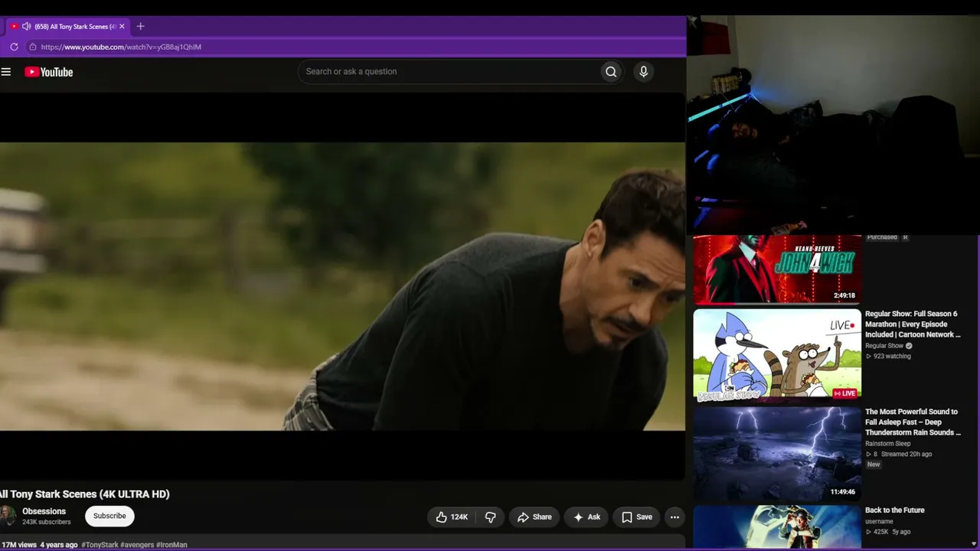Open the John Wick 4 thumbnail
Viewport: 980px width, 551px height.
coord(777,270)
